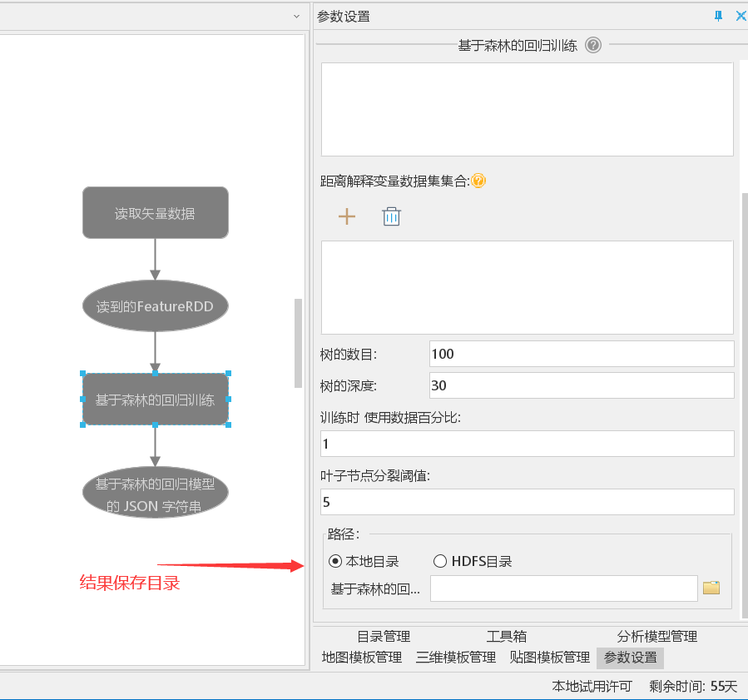The width and height of the screenshot is (748, 700).
Task: Click the 树的数目 input field
Action: (x=582, y=354)
